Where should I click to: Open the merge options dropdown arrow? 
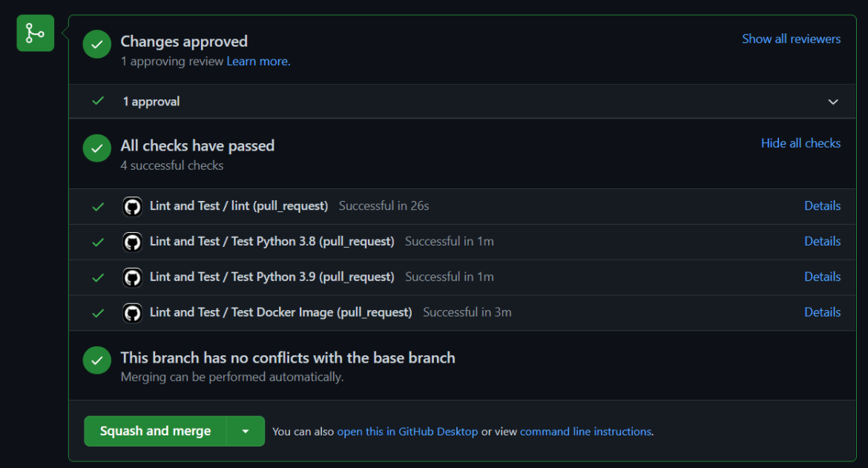coord(246,431)
